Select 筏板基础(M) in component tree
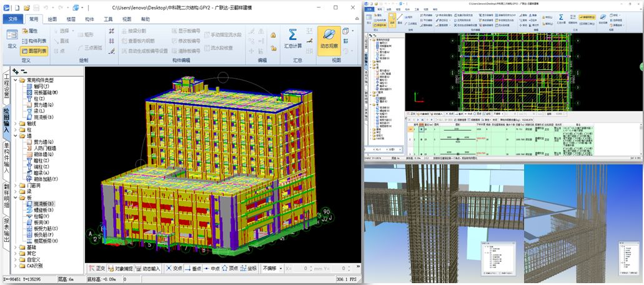The height and width of the screenshot is (285, 644). 41,92
